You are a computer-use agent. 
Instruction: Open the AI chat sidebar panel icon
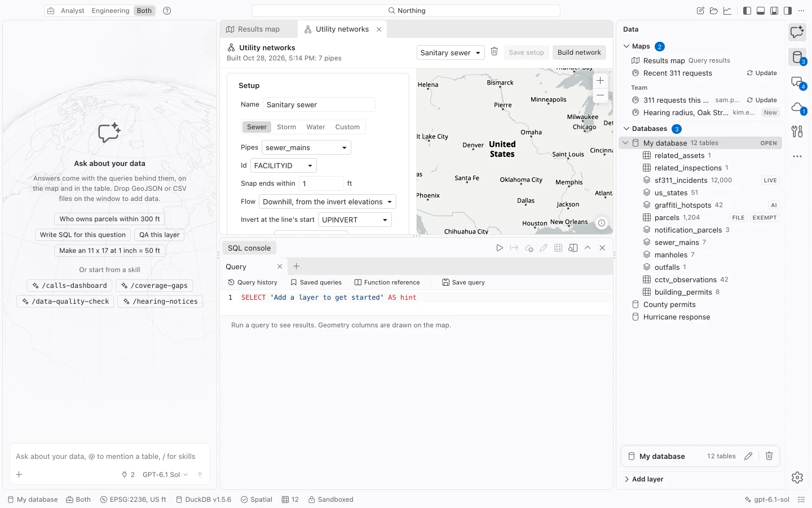point(797,32)
